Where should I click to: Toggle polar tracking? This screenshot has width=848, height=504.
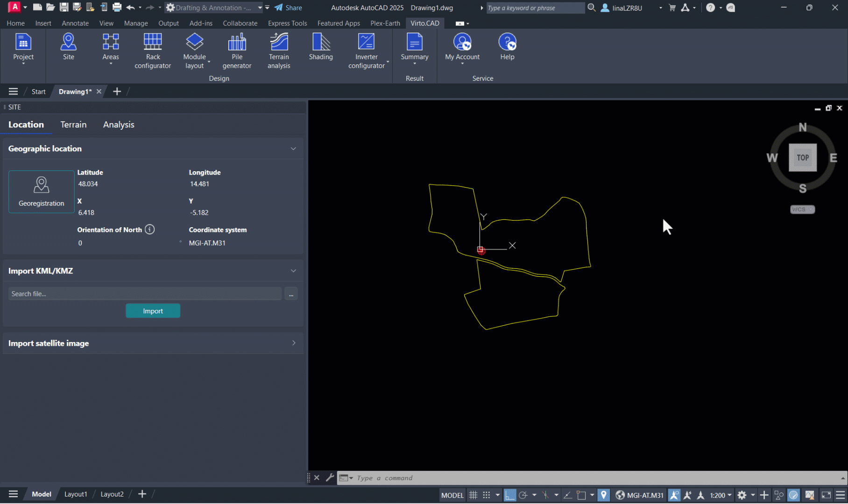click(523, 495)
